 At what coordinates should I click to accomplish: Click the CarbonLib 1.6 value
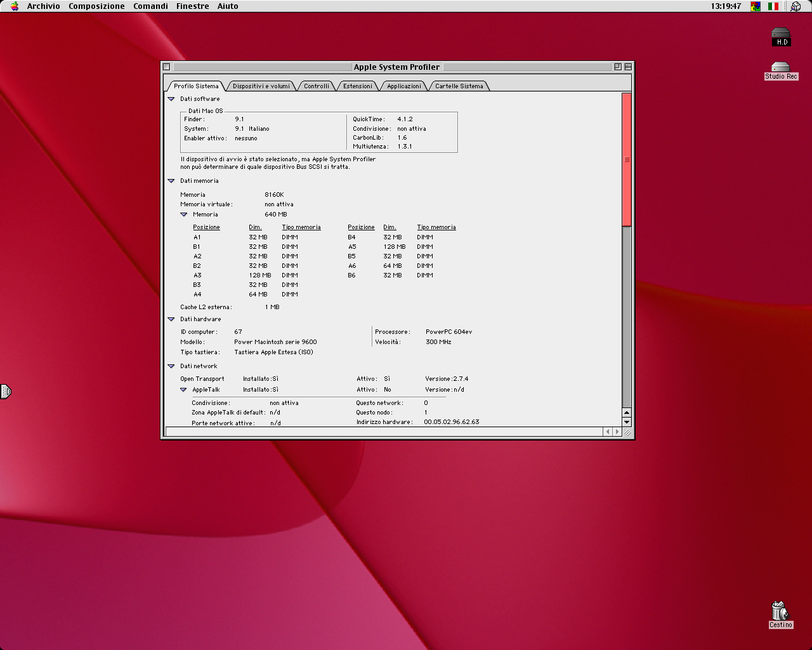point(402,138)
